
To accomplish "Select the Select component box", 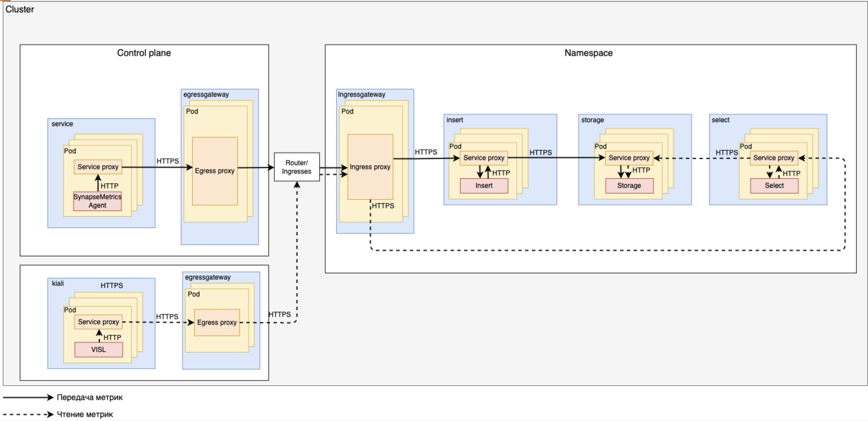I will [x=774, y=186].
